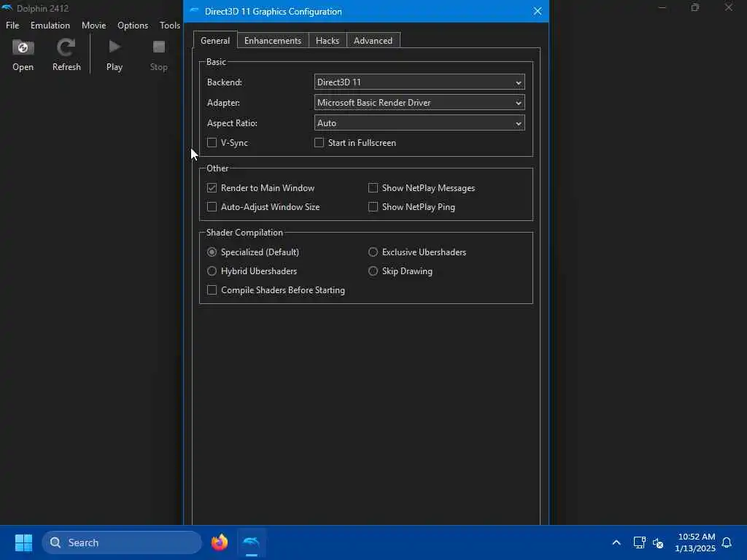Open the network status tray icon
Screen dimensions: 747x560
click(x=639, y=542)
